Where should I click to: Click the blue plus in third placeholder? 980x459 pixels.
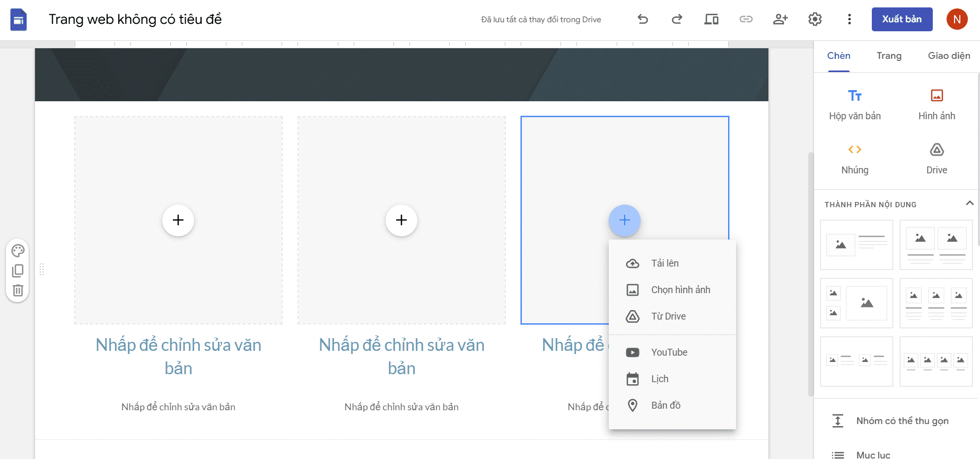[x=625, y=220]
